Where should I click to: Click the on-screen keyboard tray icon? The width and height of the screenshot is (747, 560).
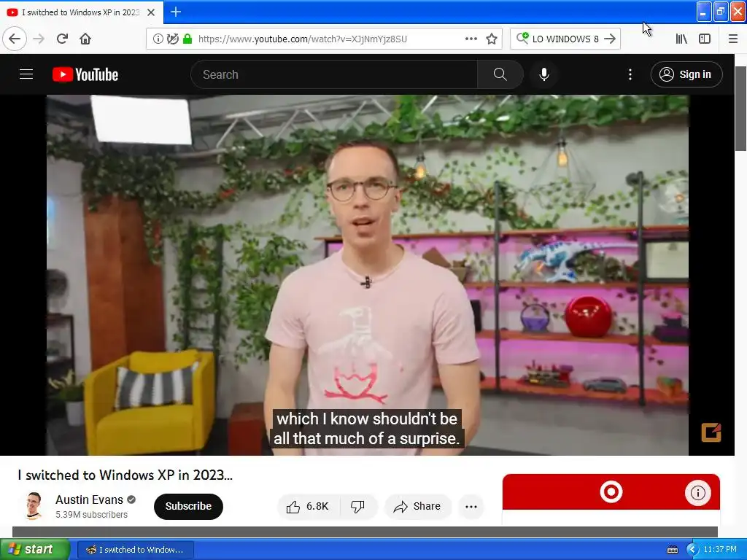click(672, 550)
